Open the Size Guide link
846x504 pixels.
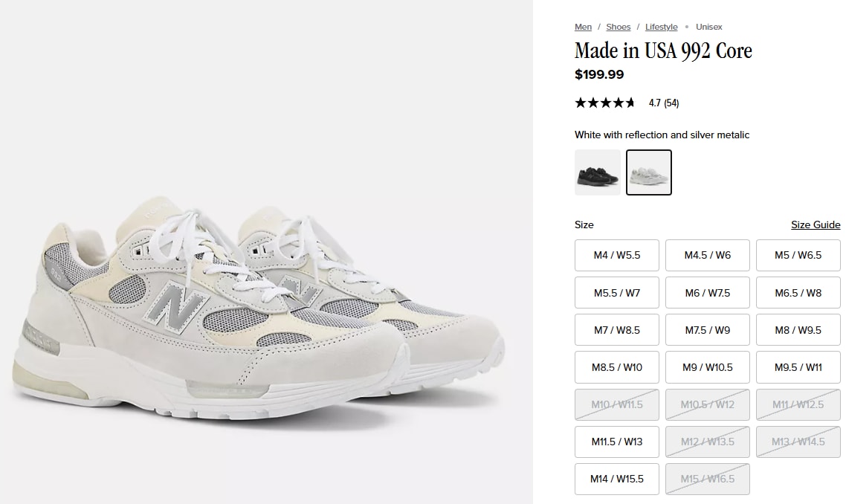tap(816, 224)
